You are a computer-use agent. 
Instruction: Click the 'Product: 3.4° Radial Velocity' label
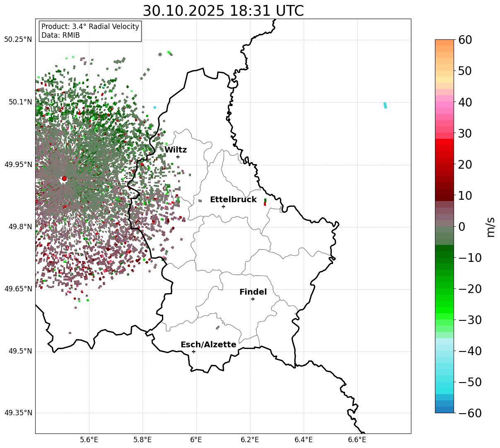(x=90, y=27)
